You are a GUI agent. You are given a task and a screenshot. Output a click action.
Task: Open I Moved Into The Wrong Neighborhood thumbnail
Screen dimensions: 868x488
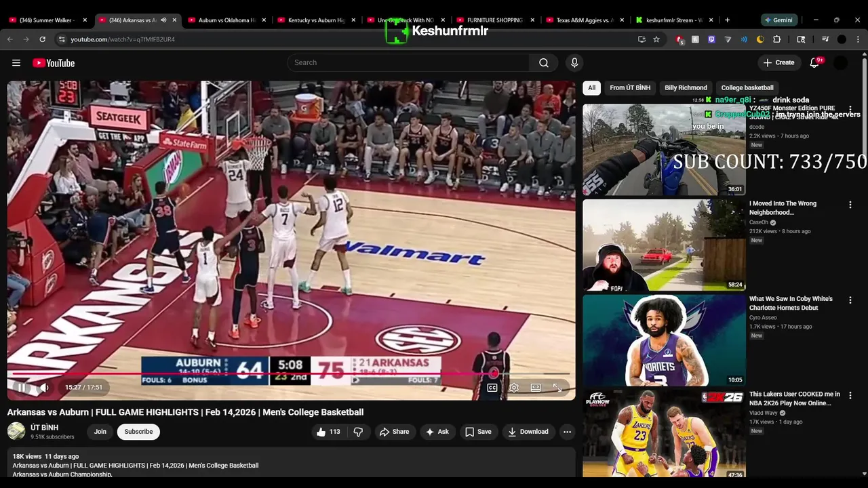point(664,245)
